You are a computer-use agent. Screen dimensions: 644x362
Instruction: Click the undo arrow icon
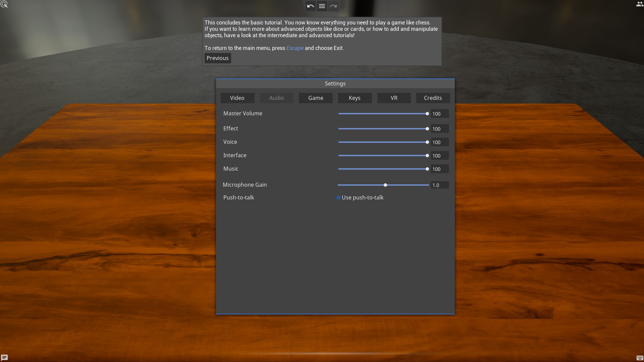click(310, 6)
